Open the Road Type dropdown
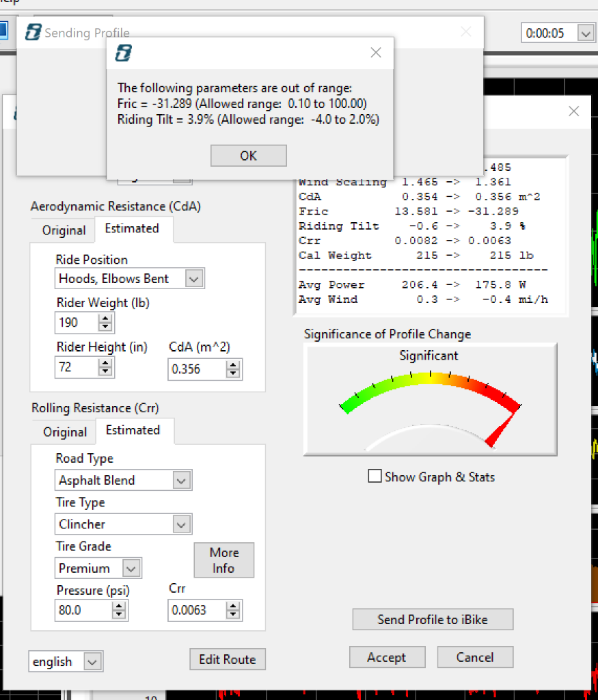The image size is (598, 700). pyautogui.click(x=182, y=480)
